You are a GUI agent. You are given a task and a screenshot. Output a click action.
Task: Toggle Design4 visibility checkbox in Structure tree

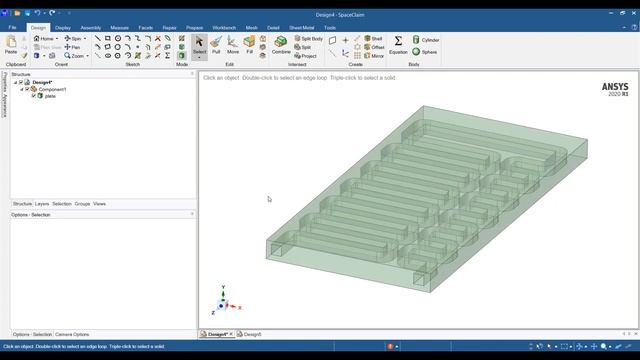21,82
